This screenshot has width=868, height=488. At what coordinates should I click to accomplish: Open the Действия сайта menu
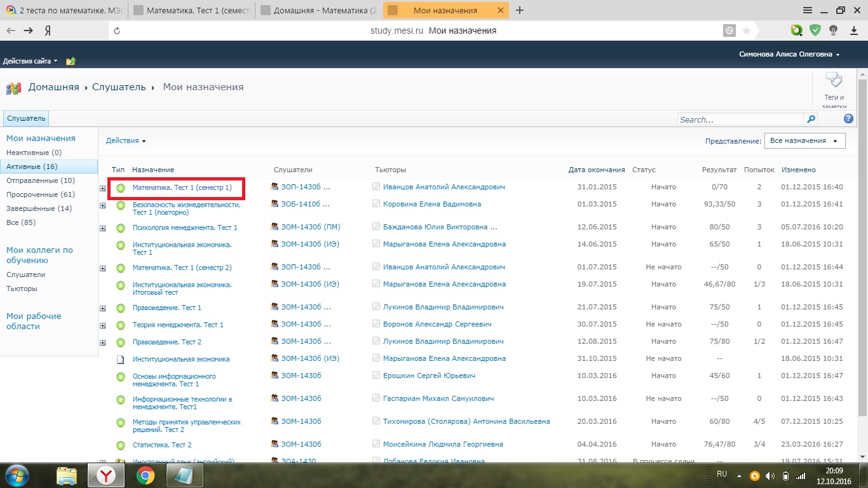tap(30, 61)
